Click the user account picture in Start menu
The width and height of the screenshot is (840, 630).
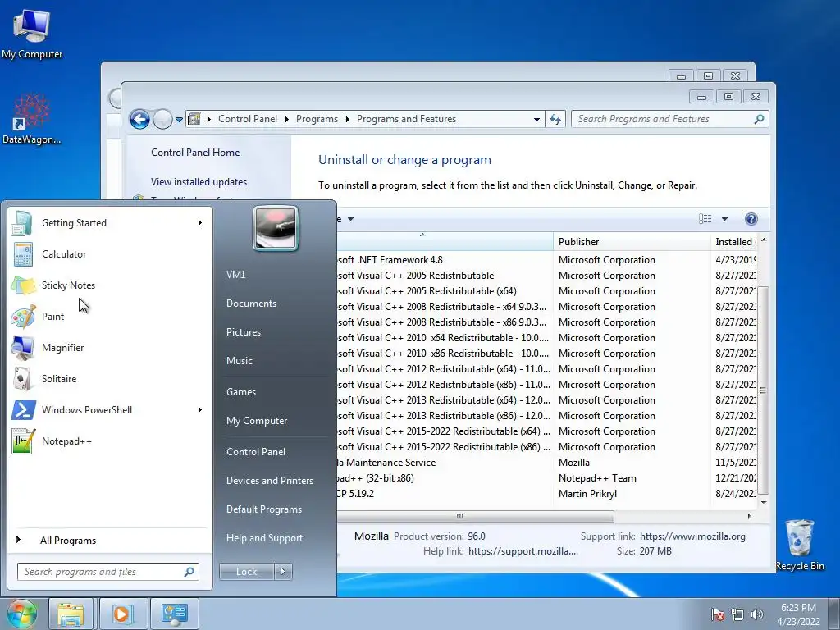pyautogui.click(x=276, y=228)
